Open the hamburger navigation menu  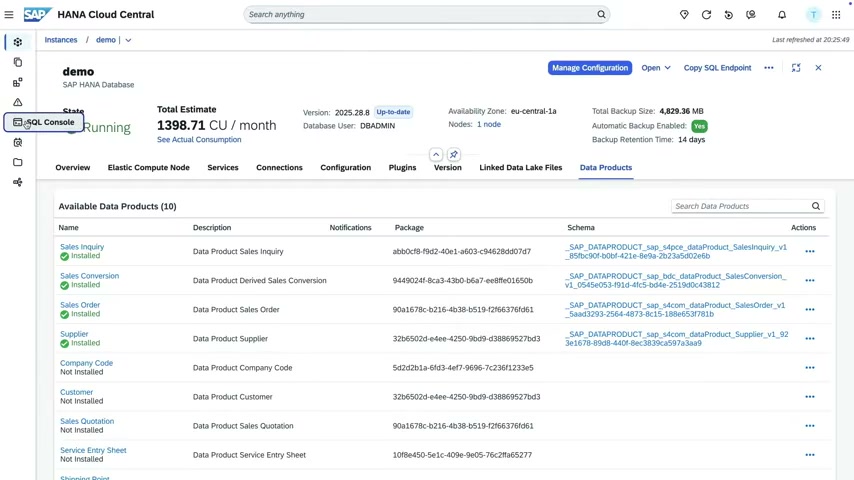[9, 15]
